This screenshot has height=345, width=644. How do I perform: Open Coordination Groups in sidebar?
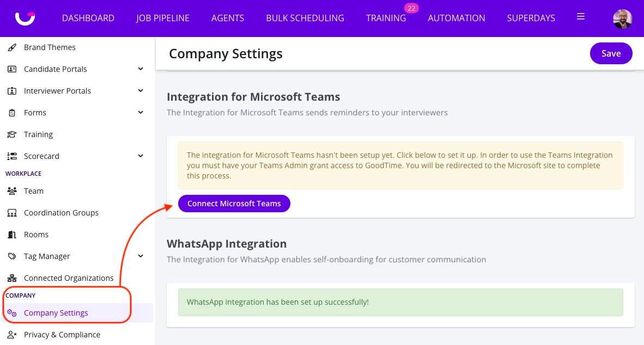[61, 213]
